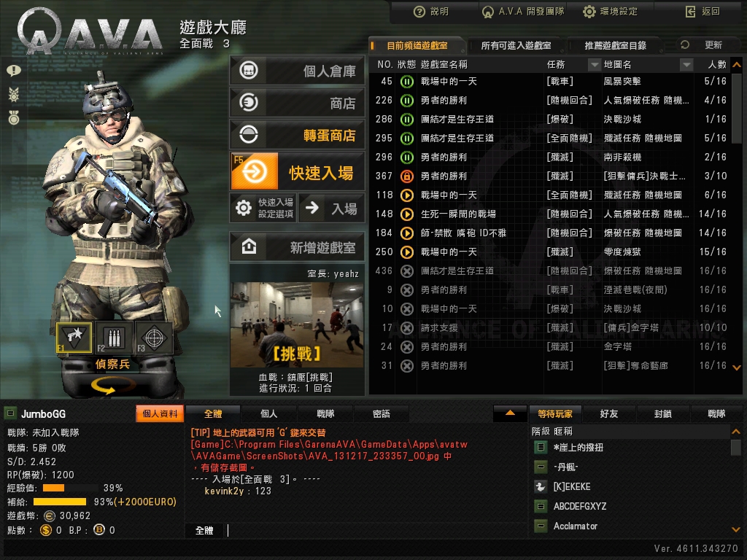Open the 地圖名 column filter dropdown
Screen dimensions: 747x560
686,64
